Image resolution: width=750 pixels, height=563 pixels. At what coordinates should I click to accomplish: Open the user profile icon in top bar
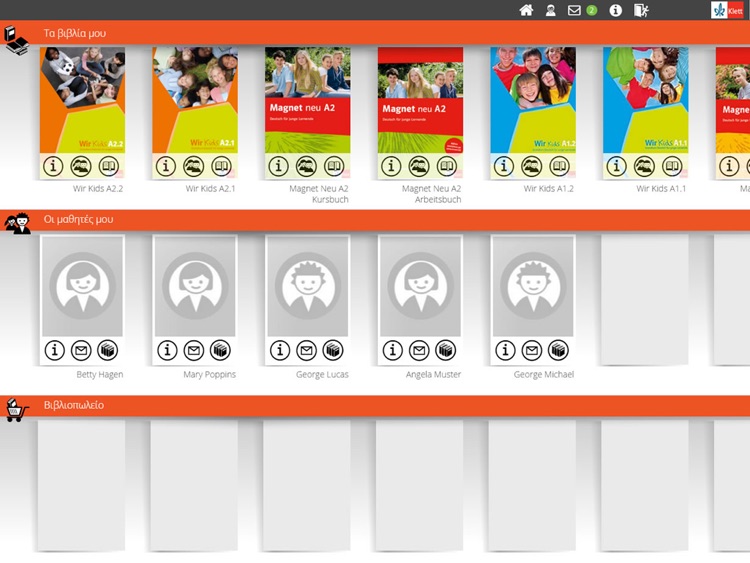tap(551, 10)
